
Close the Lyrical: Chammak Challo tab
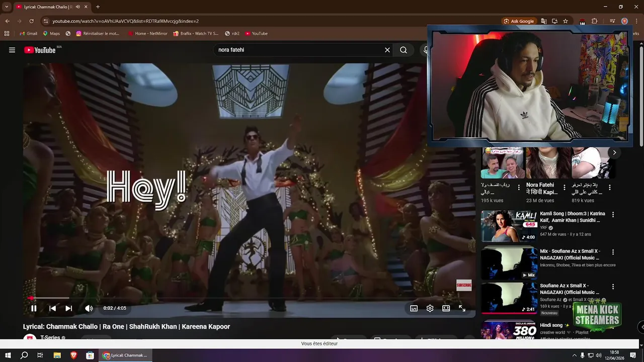(86, 7)
